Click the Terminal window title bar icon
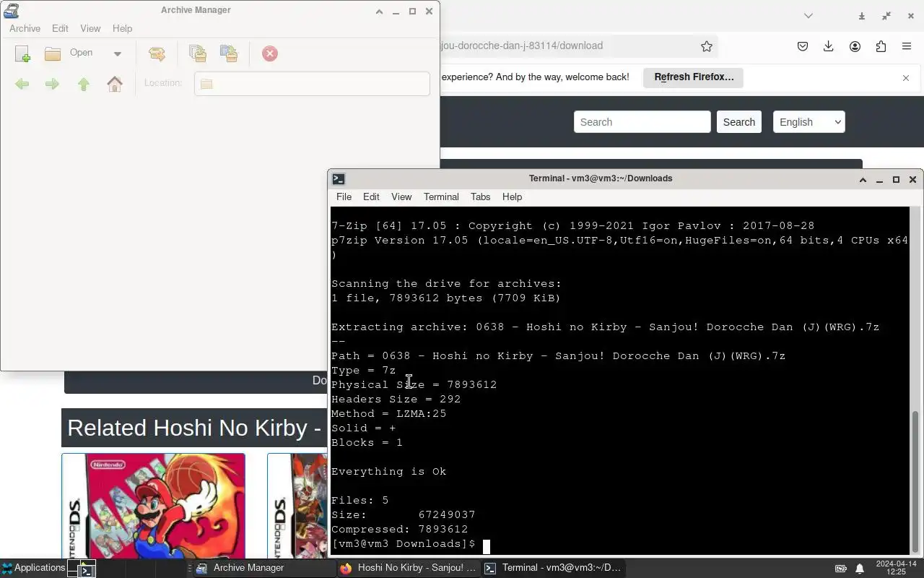Screen dimensions: 924x578 pos(339,178)
